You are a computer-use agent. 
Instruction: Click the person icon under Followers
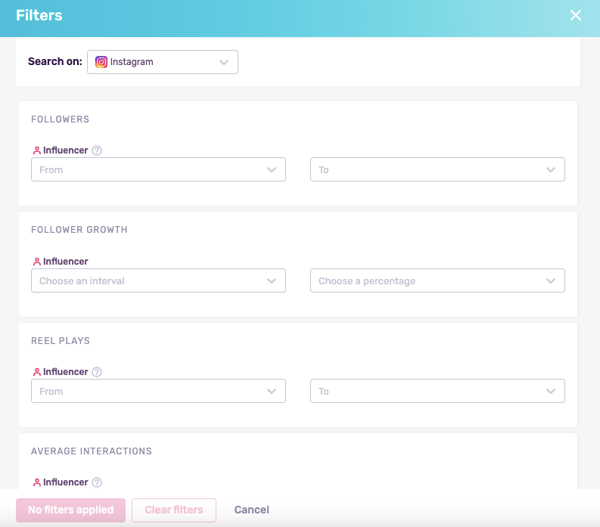click(37, 151)
